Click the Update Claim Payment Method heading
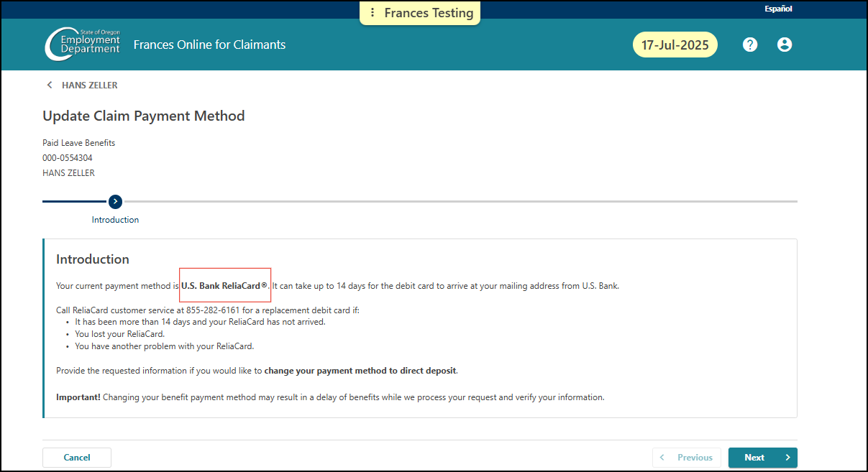The width and height of the screenshot is (868, 472). (x=144, y=116)
